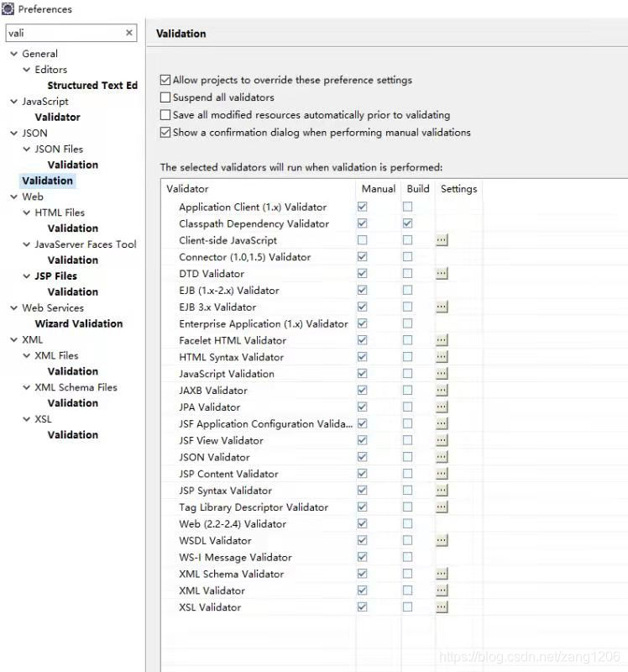The width and height of the screenshot is (628, 672).
Task: Sort by the Validator column header
Action: pyautogui.click(x=259, y=189)
